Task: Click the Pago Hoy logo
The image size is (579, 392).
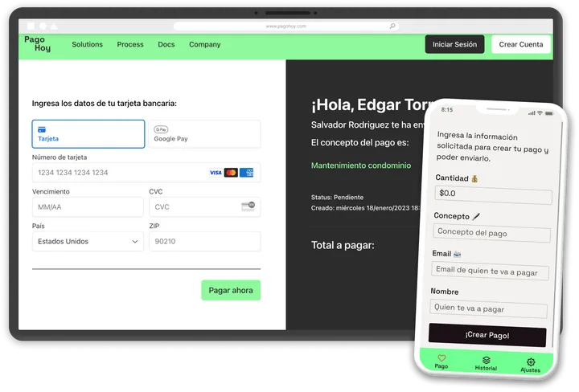Action: (x=37, y=43)
